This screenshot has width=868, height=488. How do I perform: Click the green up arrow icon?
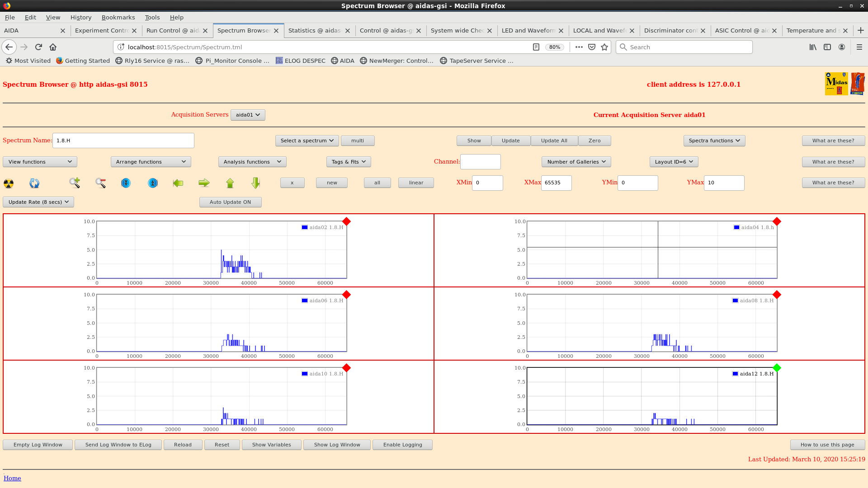click(x=230, y=183)
